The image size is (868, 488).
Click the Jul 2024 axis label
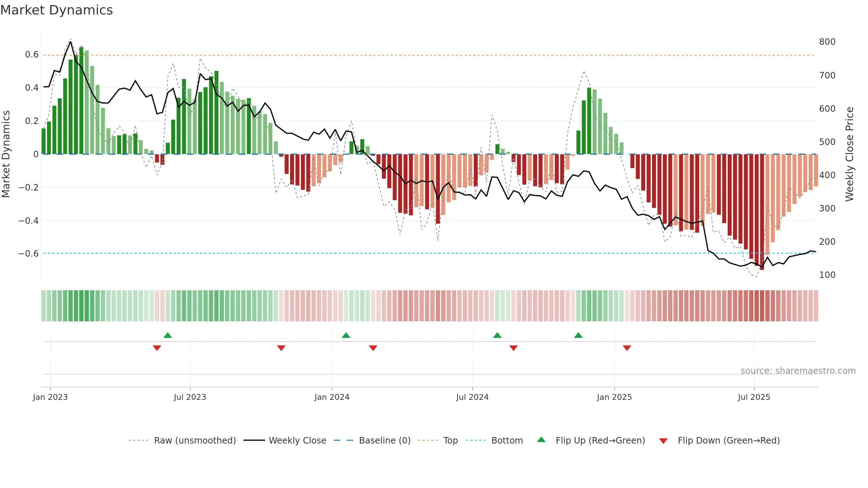click(472, 397)
